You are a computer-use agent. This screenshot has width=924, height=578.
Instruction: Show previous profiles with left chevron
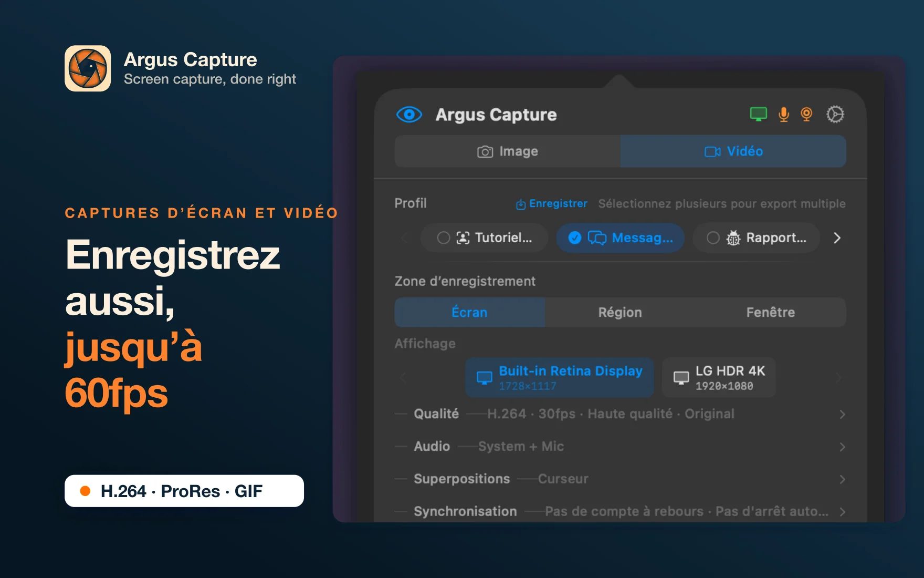tap(404, 238)
